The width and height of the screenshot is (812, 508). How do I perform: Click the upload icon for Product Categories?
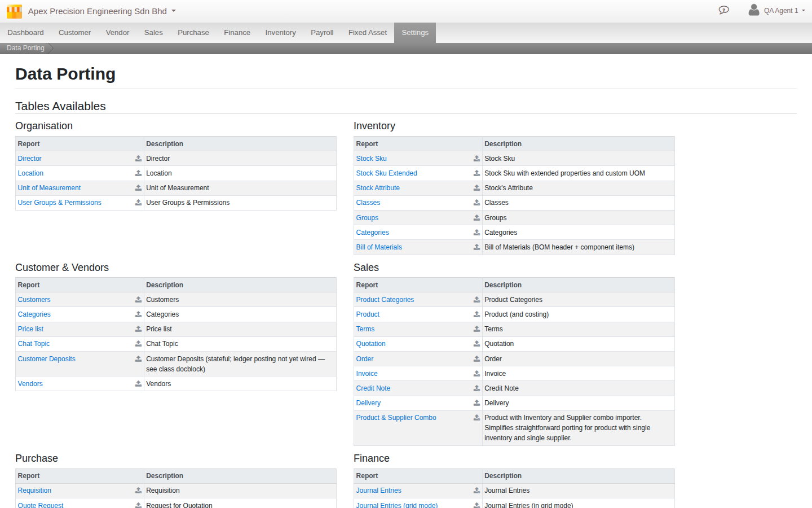(476, 300)
